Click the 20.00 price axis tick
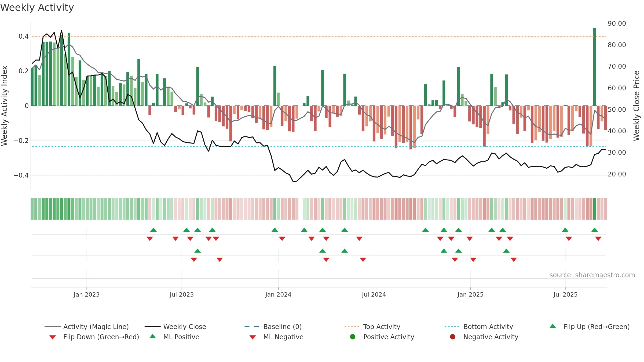Viewport: 644px width, 362px height. pos(617,174)
